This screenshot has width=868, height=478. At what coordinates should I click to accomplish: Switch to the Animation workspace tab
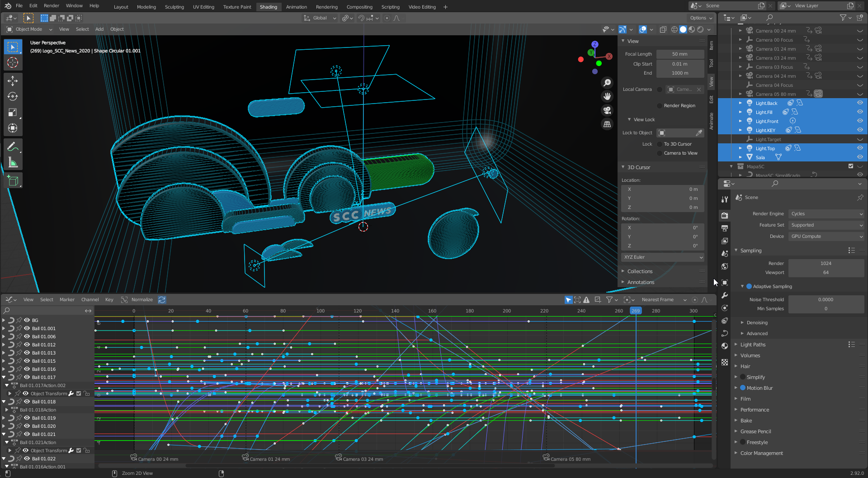coord(296,7)
